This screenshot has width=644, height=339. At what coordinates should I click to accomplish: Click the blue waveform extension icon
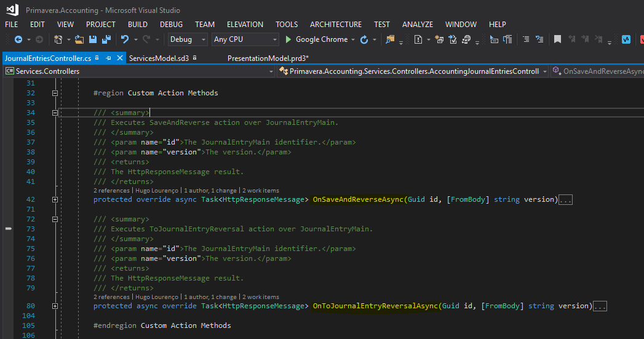(x=626, y=39)
